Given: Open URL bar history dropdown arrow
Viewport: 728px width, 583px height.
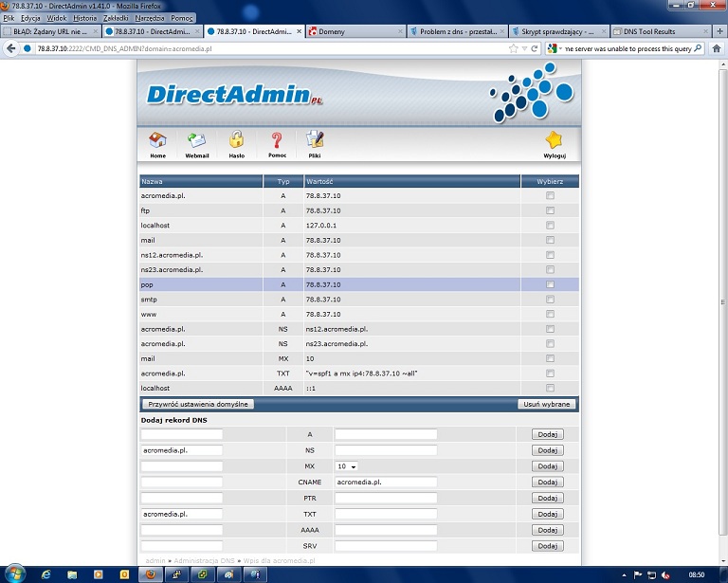Looking at the screenshot, I should pyautogui.click(x=524, y=48).
